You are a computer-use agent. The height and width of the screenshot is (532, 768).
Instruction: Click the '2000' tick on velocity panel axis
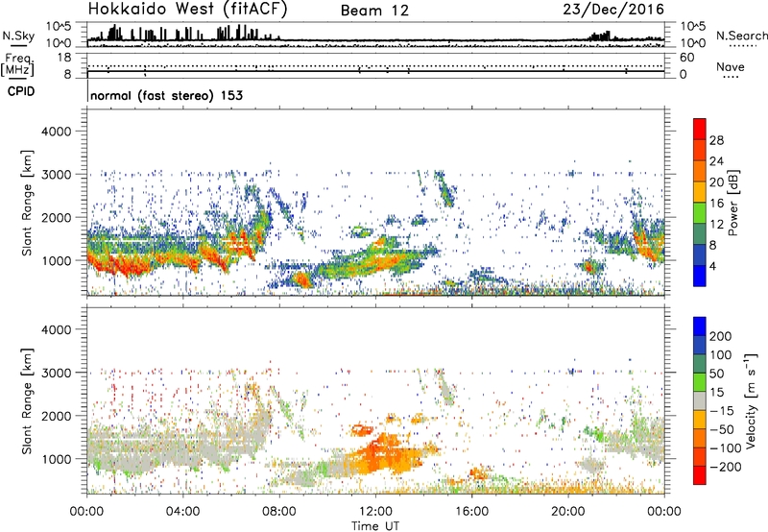(56, 416)
